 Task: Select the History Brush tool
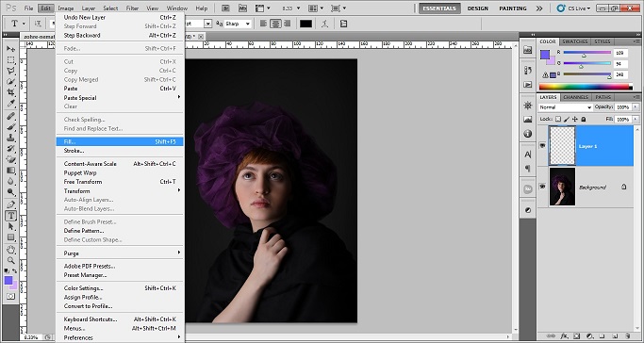(x=10, y=149)
